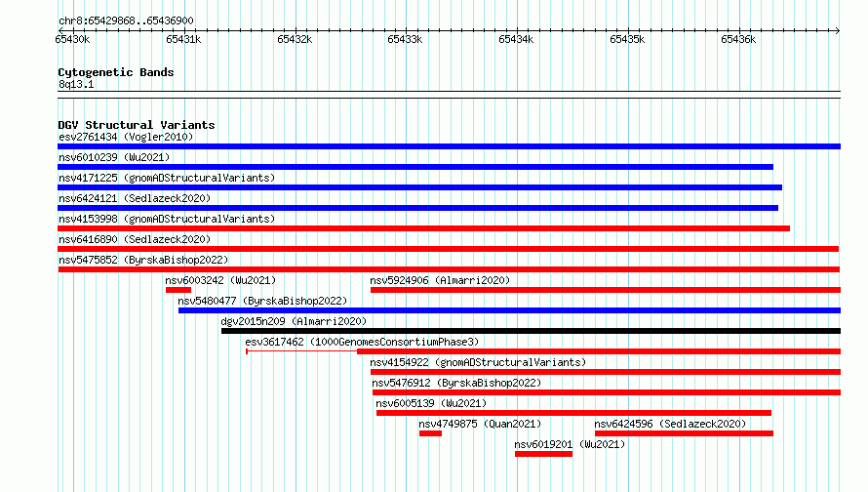Click the 65433k ruler label
This screenshot has width=868, height=492.
point(405,39)
